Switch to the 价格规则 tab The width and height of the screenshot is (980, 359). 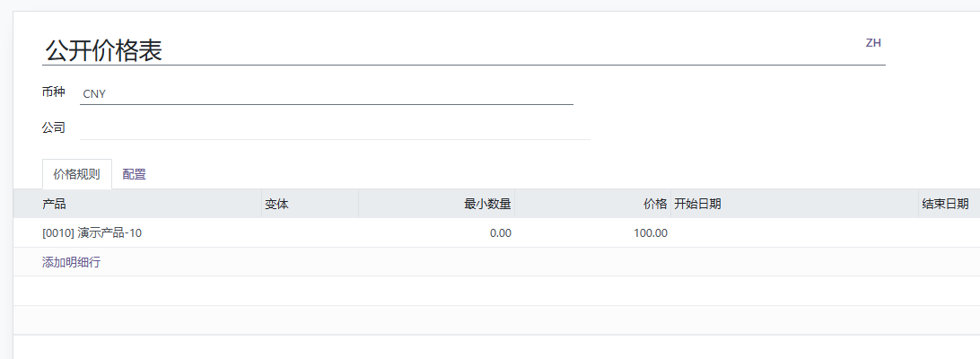[x=77, y=174]
